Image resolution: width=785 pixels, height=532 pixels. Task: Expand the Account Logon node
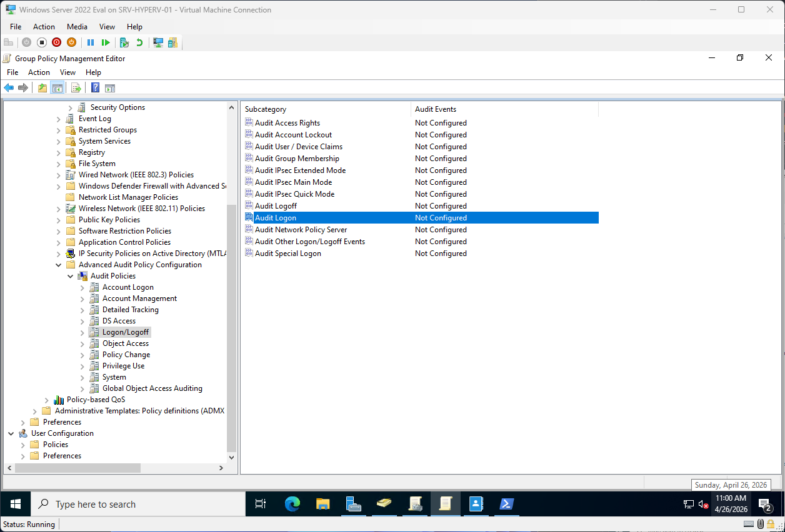[82, 287]
